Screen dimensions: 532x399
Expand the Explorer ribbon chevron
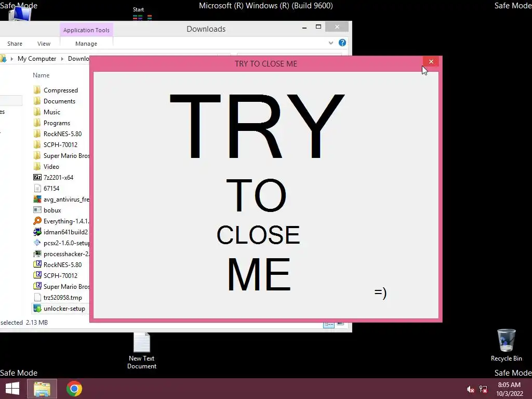coord(331,43)
